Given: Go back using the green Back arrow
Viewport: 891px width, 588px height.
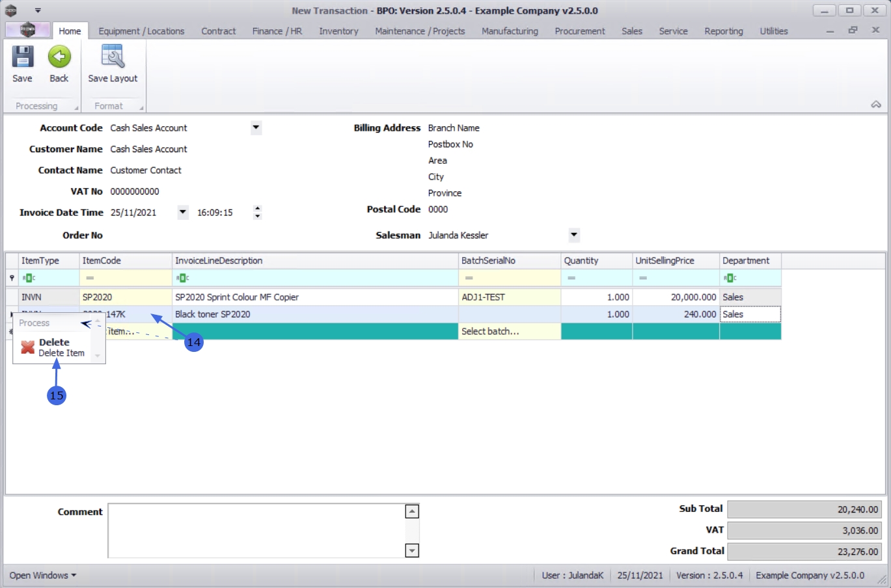Looking at the screenshot, I should (x=59, y=64).
